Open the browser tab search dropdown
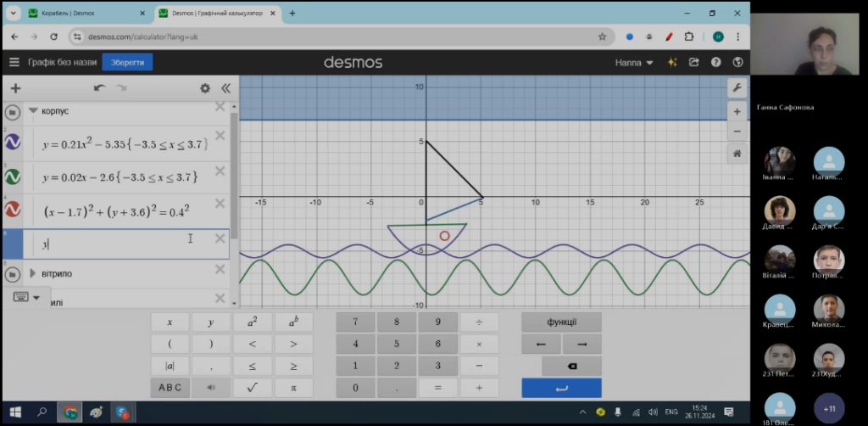 click(13, 14)
